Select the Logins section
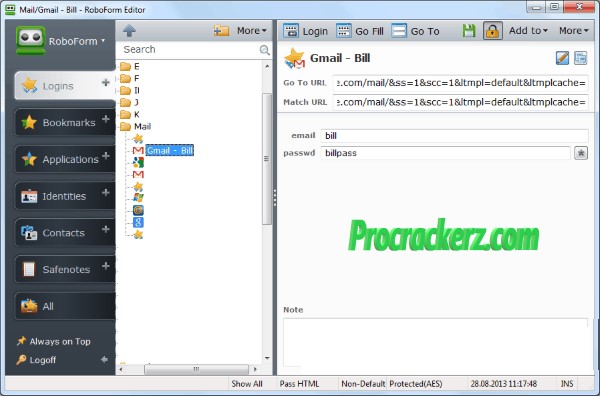The height and width of the screenshot is (396, 600). tap(64, 85)
